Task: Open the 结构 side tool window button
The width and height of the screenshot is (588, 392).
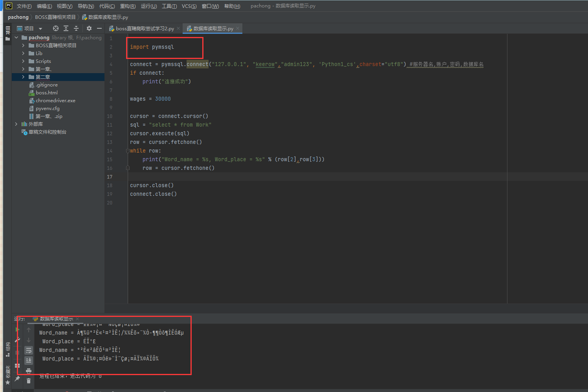Action: click(x=7, y=349)
